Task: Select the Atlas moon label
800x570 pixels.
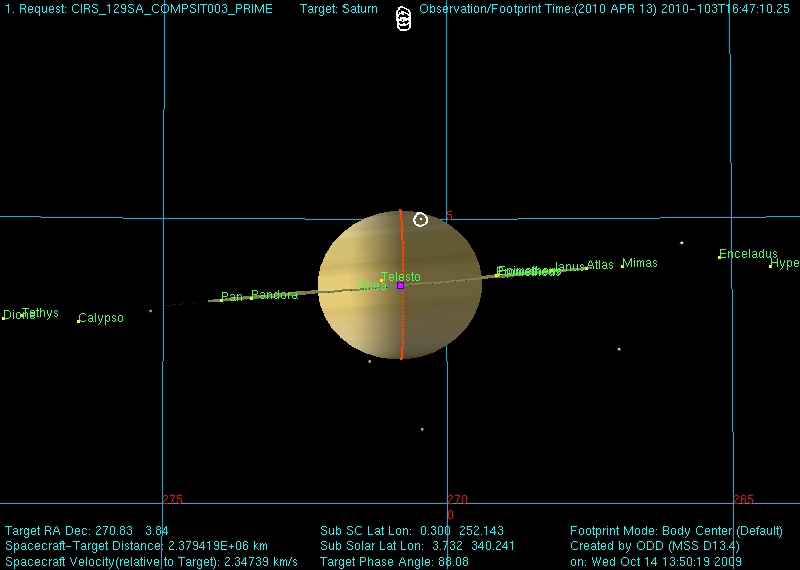Action: coord(600,265)
